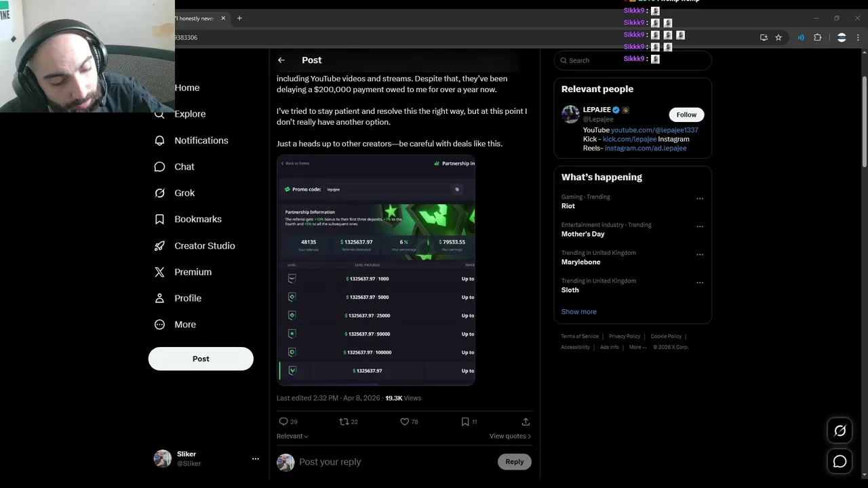Open options for Riot trending item
The height and width of the screenshot is (488, 868).
(700, 199)
